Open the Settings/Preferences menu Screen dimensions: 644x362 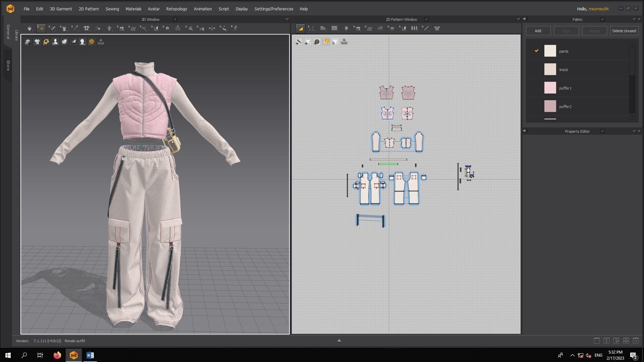[x=274, y=9]
